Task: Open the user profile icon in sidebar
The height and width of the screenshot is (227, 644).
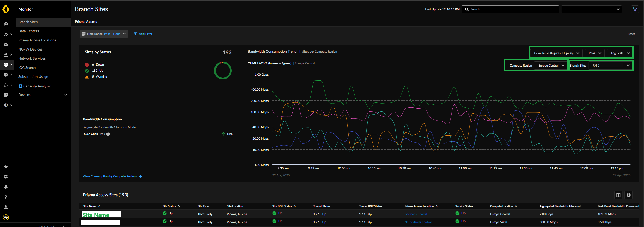Action: tap(6, 207)
